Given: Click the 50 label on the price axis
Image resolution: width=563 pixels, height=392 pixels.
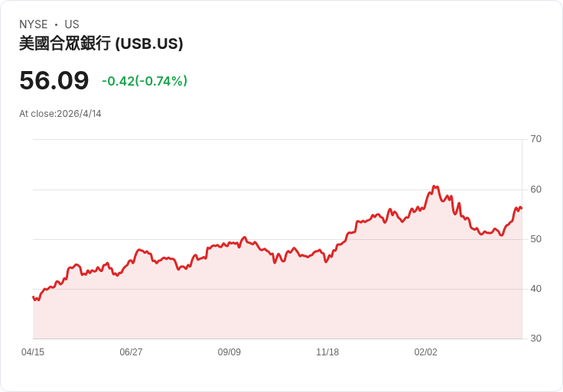Looking at the screenshot, I should coord(536,239).
